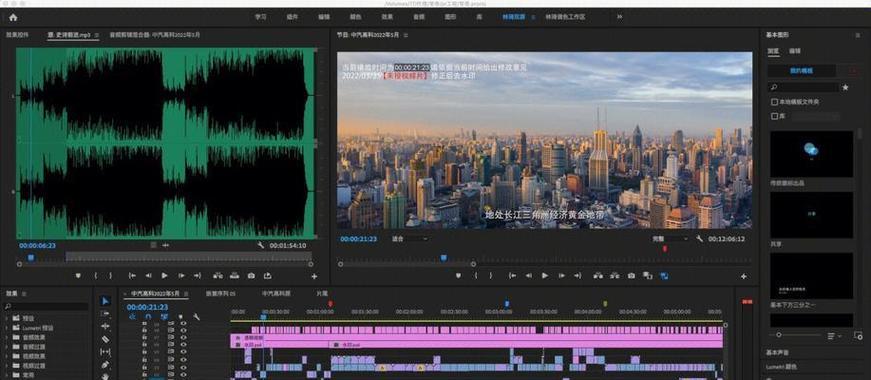Mark Out point in program monitor
Screen dimensions: 871x380
pos(490,276)
